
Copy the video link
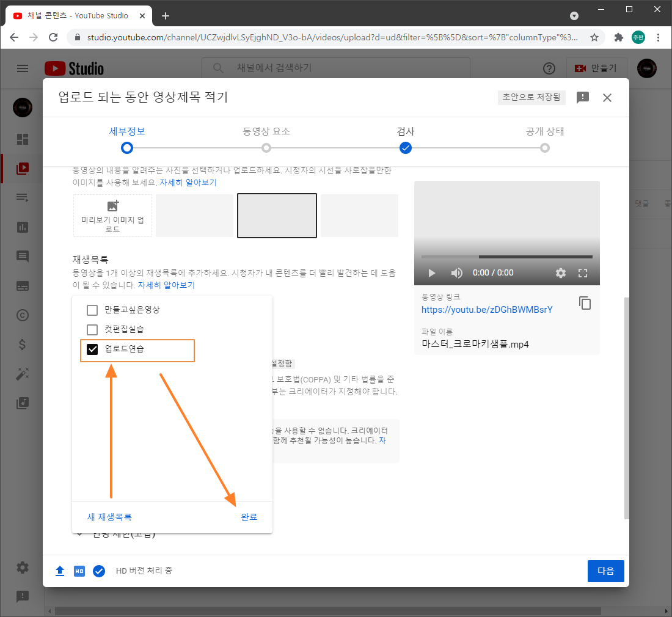coord(585,303)
